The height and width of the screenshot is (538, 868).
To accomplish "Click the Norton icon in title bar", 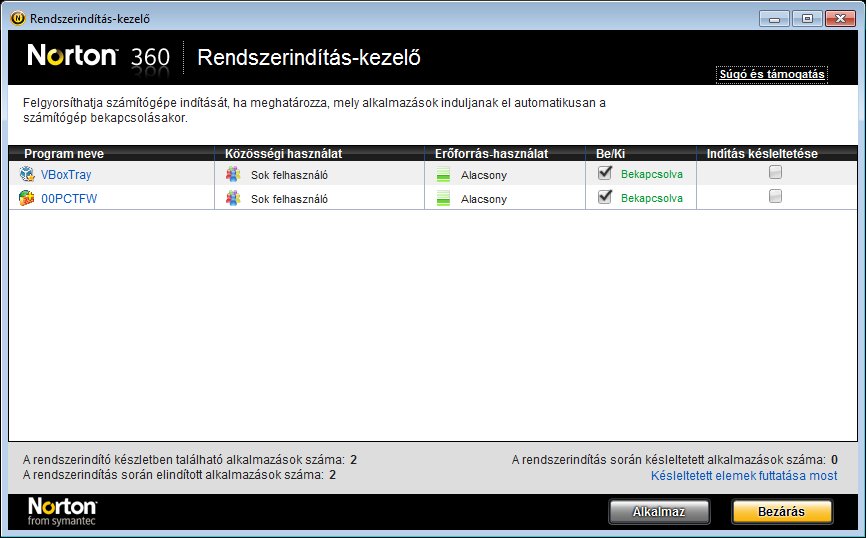I will tap(17, 17).
